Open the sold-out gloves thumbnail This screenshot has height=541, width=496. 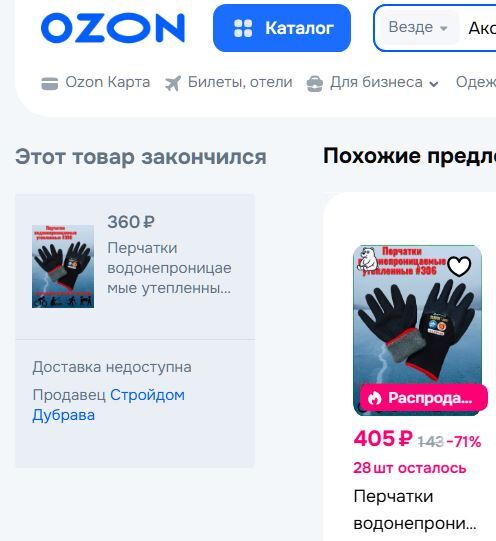(63, 266)
